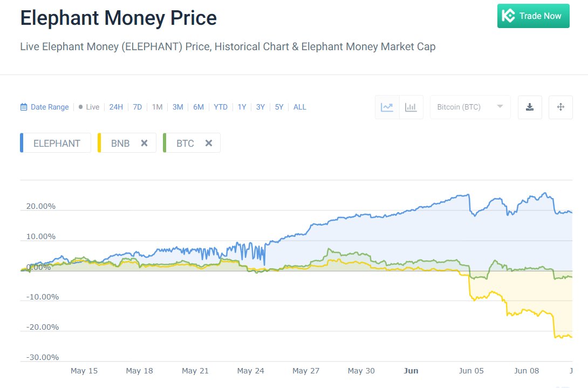Show the ALL time range

(299, 107)
